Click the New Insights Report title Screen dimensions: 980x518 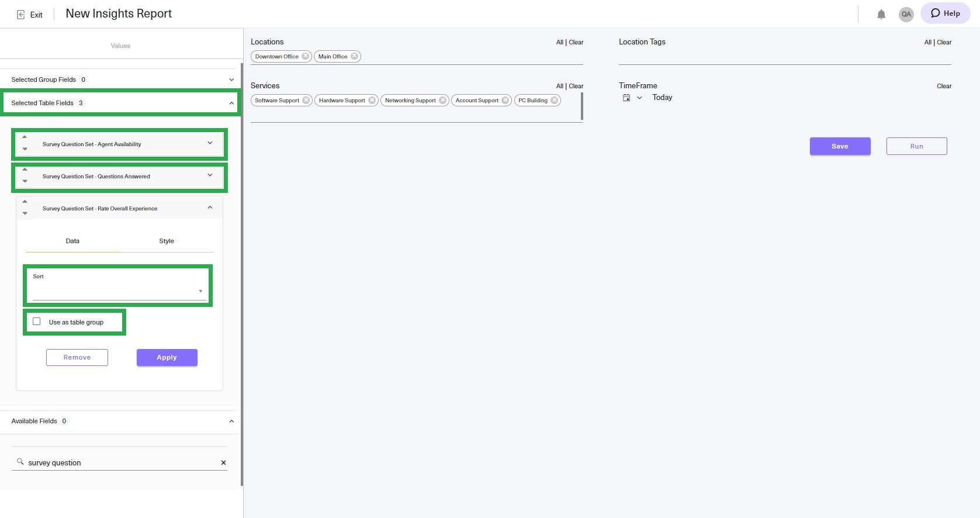[119, 13]
